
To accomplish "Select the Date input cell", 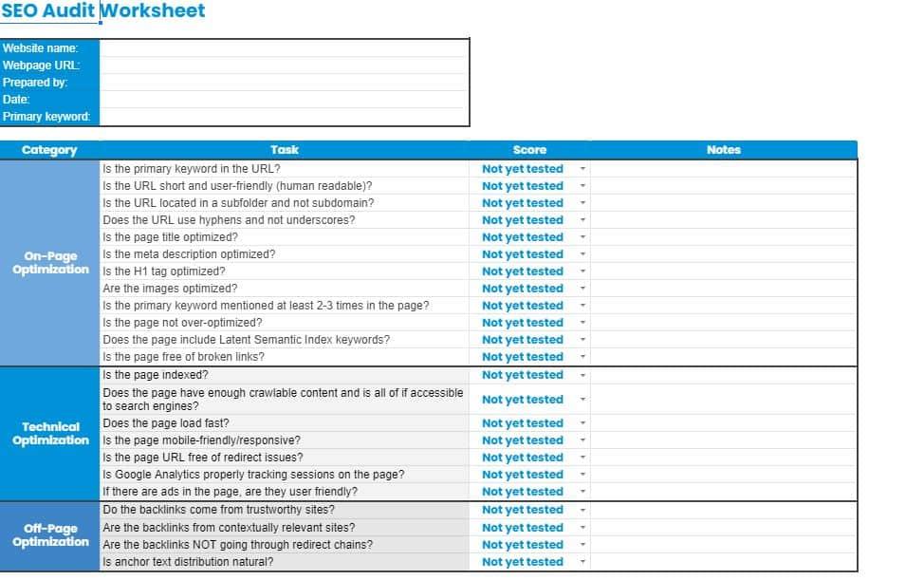I will 284,99.
